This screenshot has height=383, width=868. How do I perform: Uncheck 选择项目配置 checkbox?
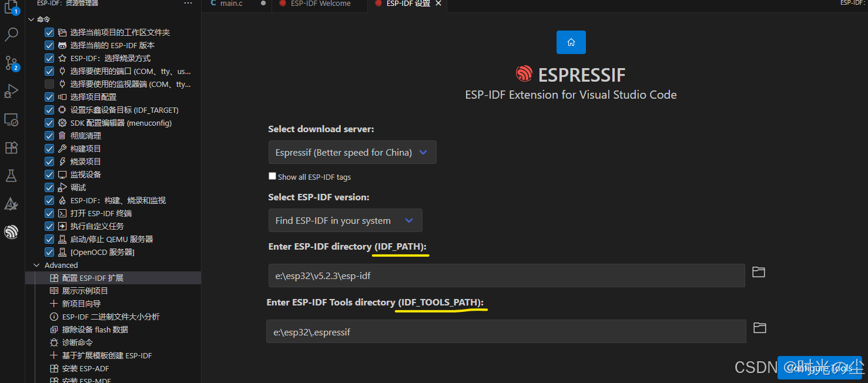(x=49, y=97)
